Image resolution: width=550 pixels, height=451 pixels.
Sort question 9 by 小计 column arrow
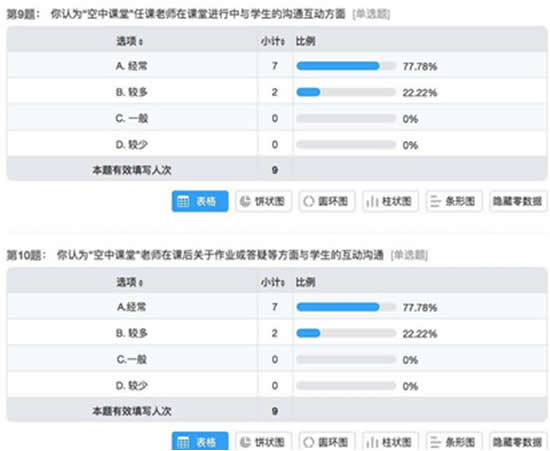(x=282, y=42)
